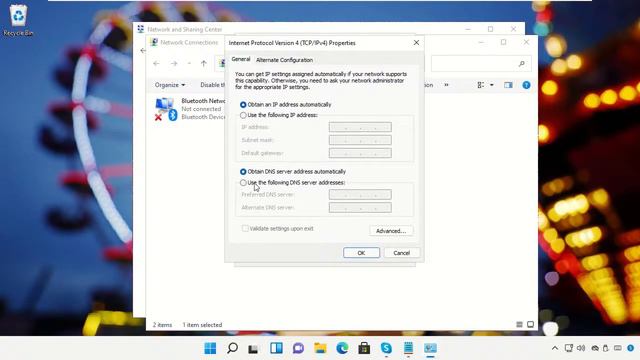Open Microsoft Store from taskbar

[364, 348]
